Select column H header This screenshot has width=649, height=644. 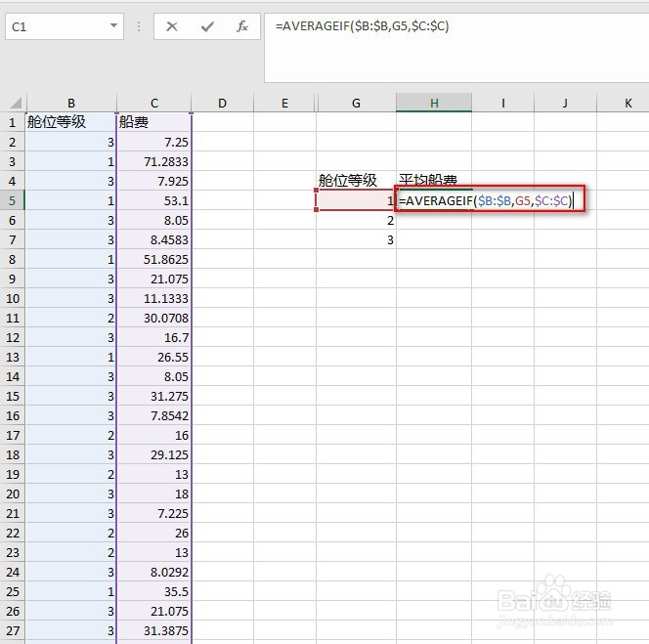pyautogui.click(x=434, y=103)
